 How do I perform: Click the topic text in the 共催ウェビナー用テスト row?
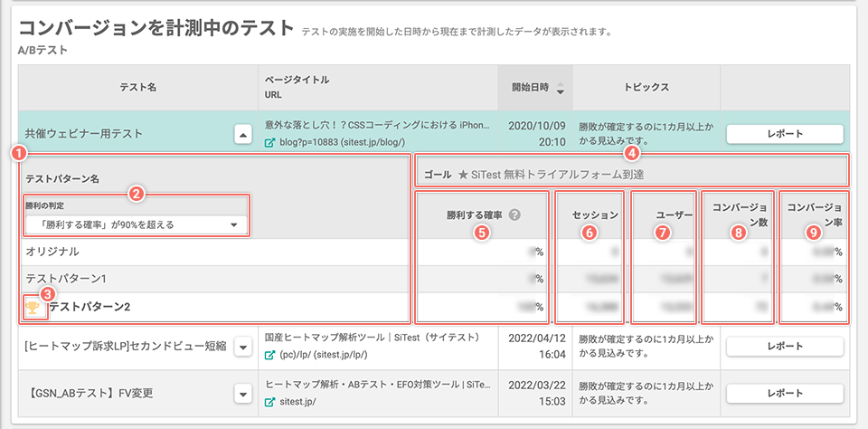pos(644,134)
